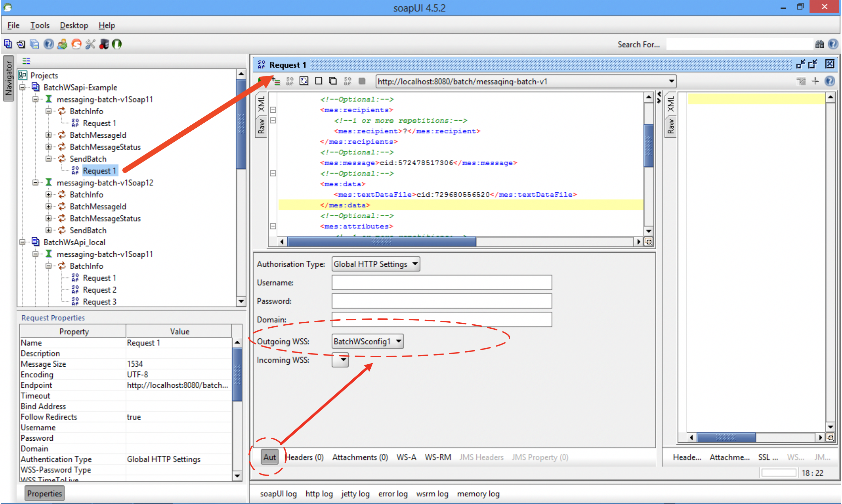
Task: Expand the BatchMessageId node under Soap11
Action: pyautogui.click(x=49, y=135)
